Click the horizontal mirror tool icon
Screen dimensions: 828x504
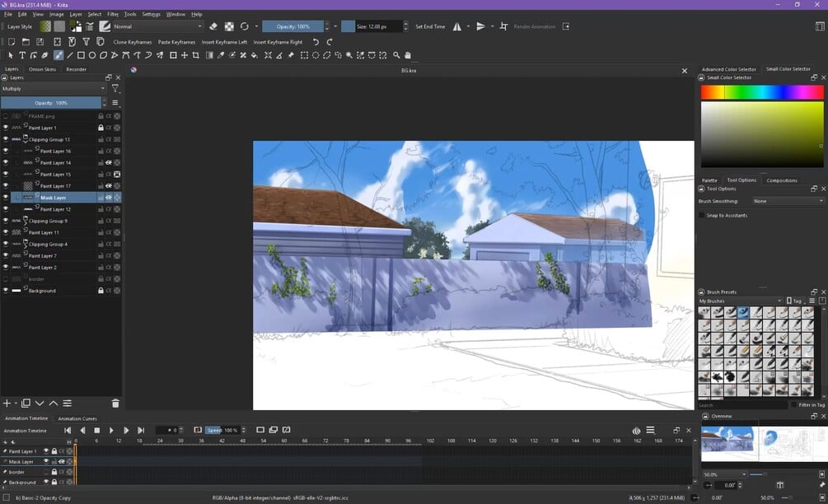[x=456, y=26]
